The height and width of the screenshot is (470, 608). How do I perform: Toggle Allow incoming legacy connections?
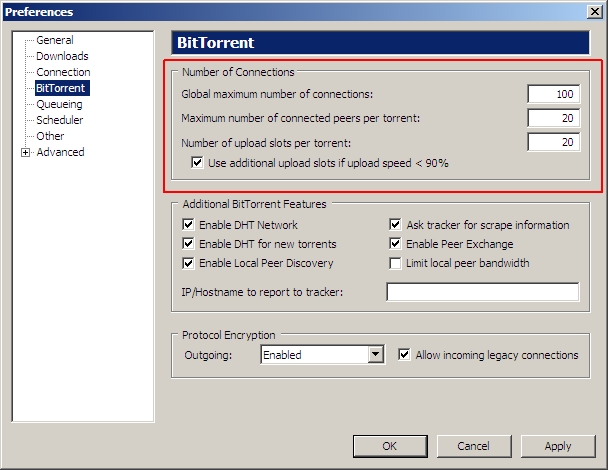404,354
